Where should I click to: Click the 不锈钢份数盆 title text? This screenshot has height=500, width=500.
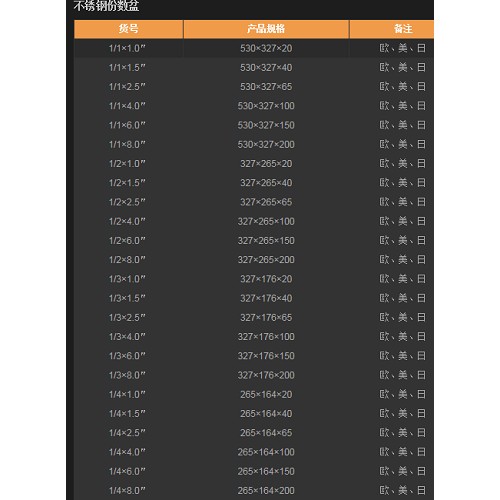[106, 6]
